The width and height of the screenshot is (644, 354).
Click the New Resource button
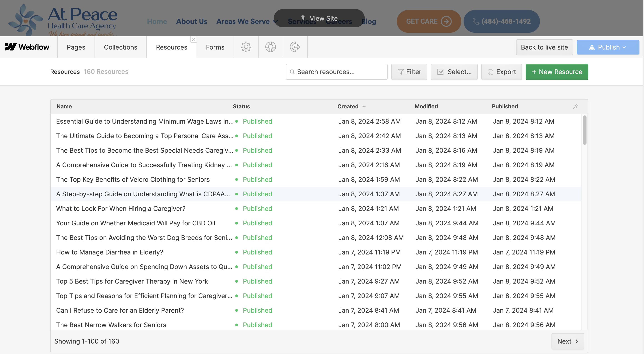[557, 72]
